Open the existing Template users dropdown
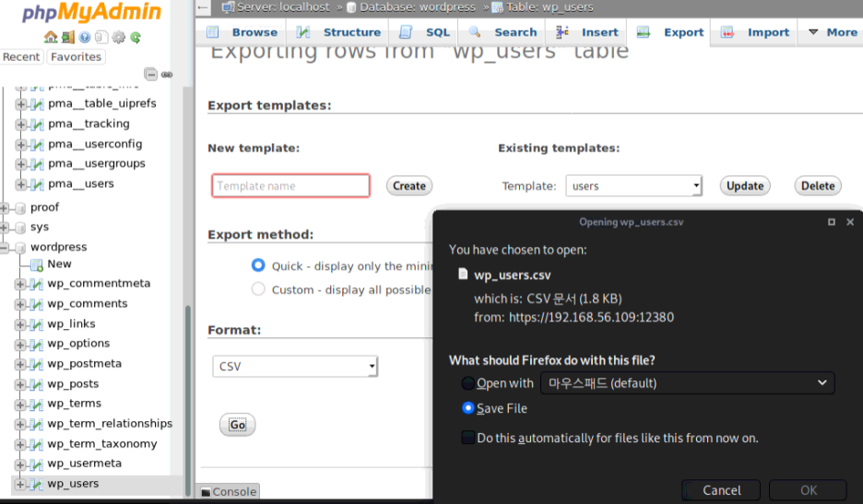This screenshot has width=863, height=504. coord(634,186)
